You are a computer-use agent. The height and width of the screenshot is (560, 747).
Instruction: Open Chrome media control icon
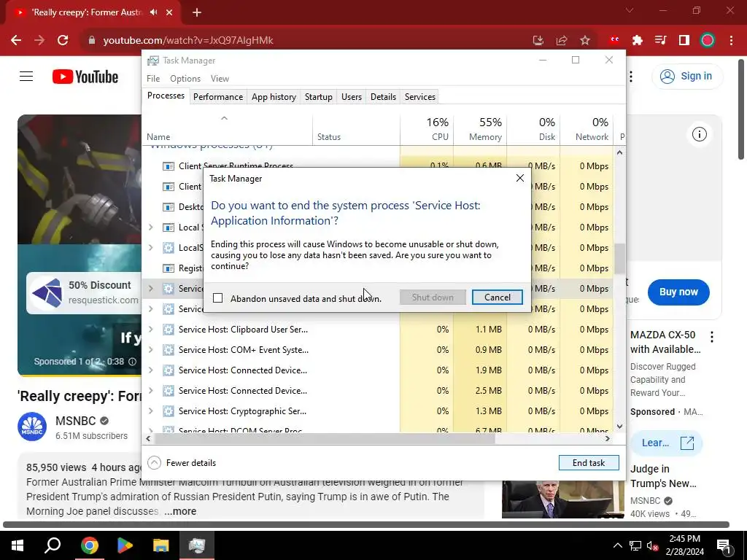coord(661,41)
